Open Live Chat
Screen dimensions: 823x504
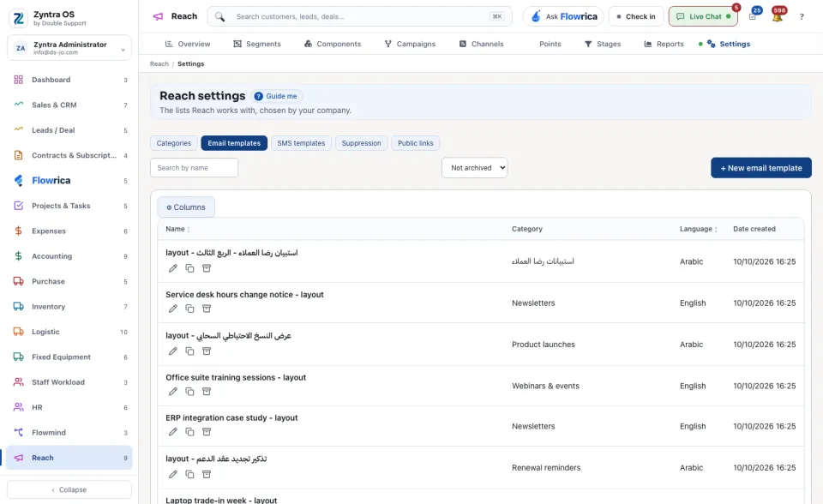coord(703,17)
